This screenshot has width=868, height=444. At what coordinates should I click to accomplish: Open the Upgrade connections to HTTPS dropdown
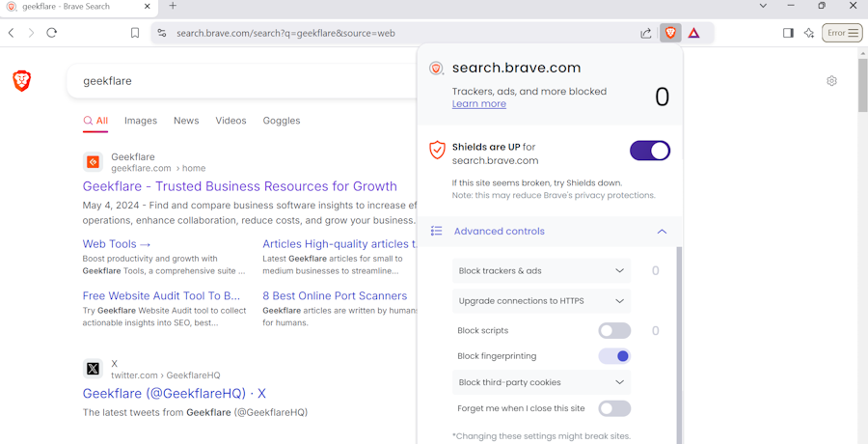(541, 301)
